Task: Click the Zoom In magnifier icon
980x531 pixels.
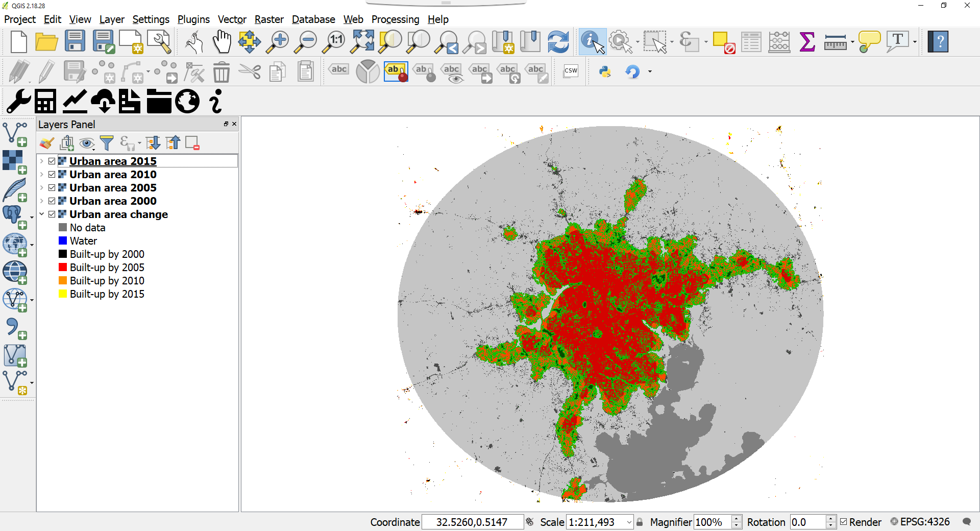Action: (278, 42)
